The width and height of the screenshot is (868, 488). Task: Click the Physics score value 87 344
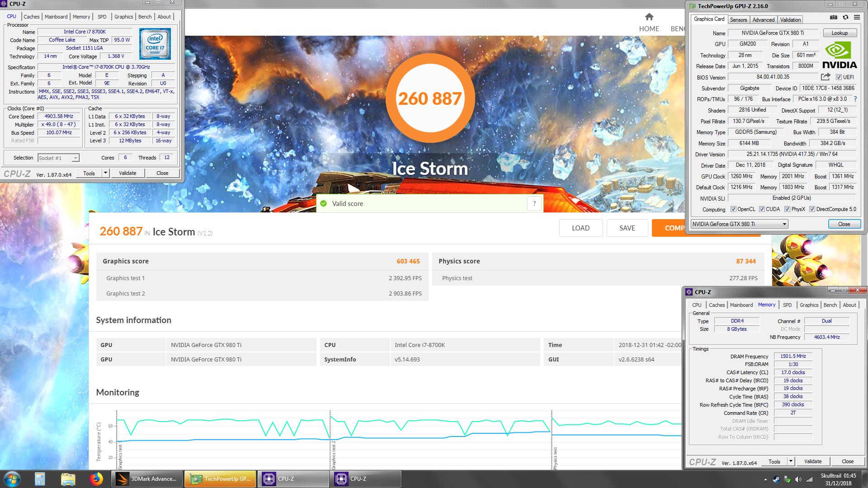[x=746, y=261]
